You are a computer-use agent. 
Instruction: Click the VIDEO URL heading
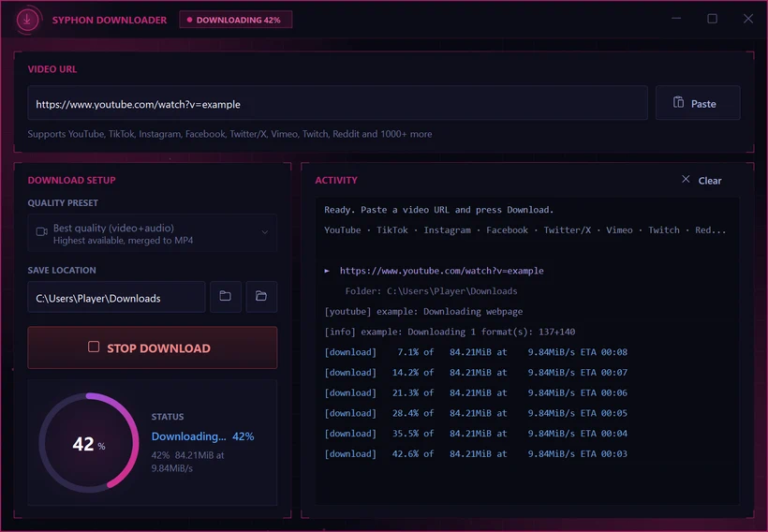click(52, 69)
